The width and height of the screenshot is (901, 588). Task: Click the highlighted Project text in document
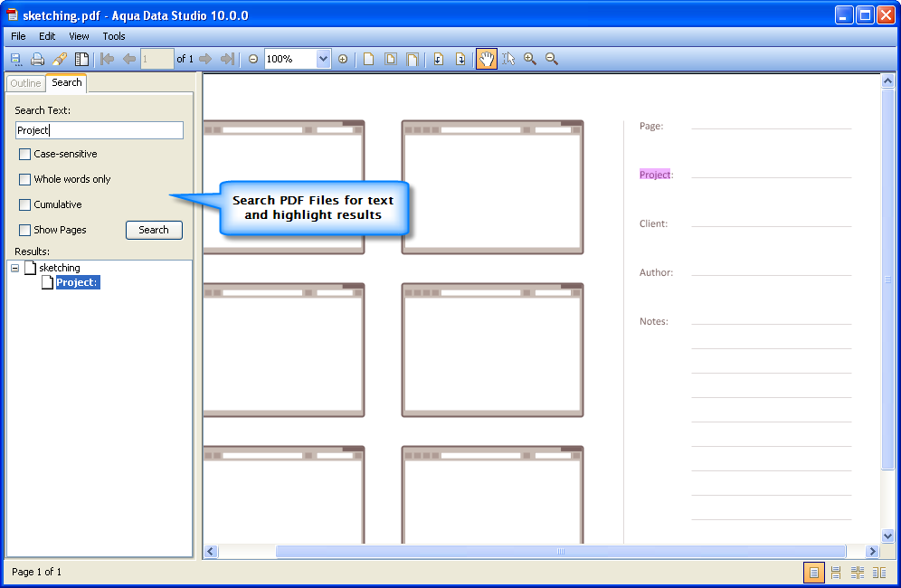point(654,175)
